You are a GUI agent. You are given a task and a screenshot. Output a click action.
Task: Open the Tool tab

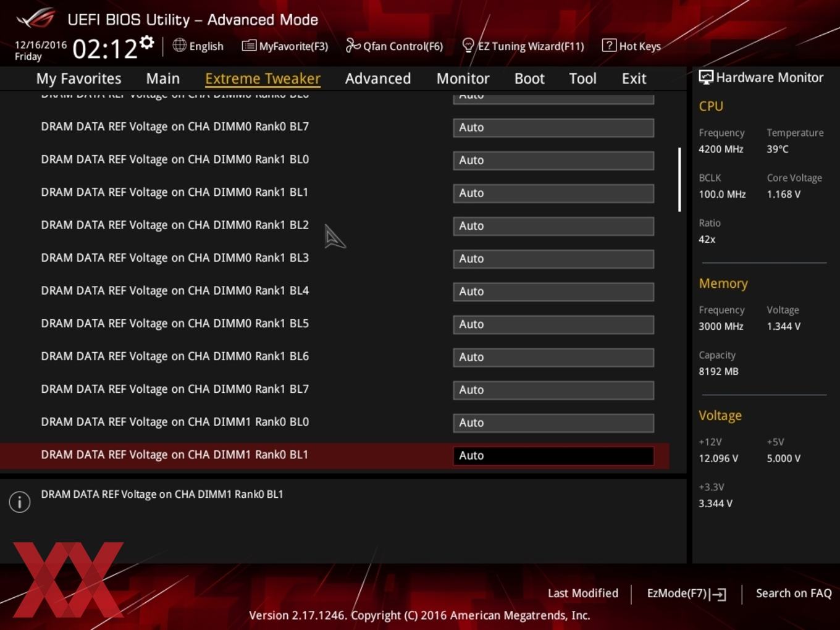pos(582,78)
